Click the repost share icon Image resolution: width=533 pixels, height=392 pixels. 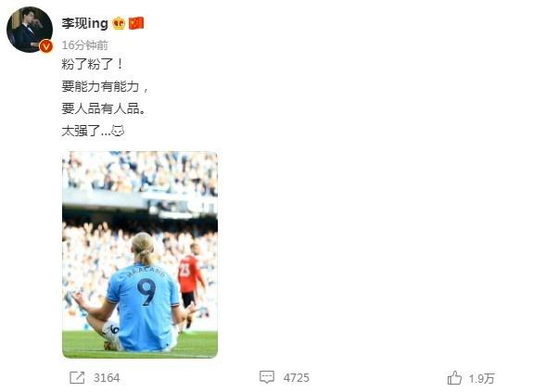(77, 378)
